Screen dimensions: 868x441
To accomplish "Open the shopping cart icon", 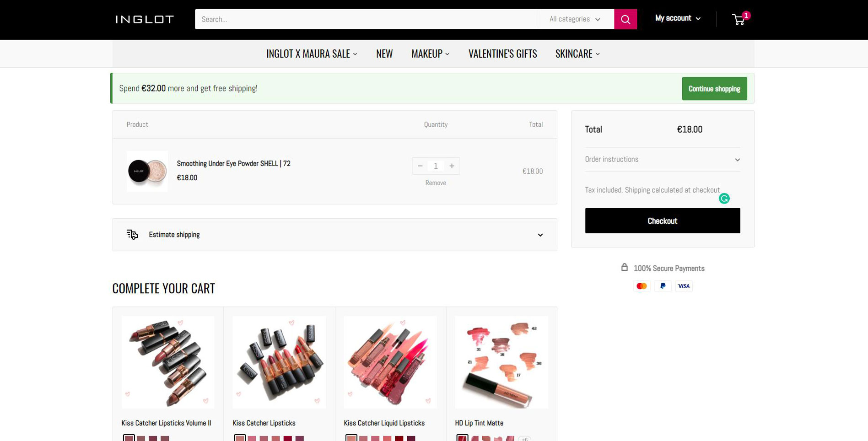I will pyautogui.click(x=738, y=20).
